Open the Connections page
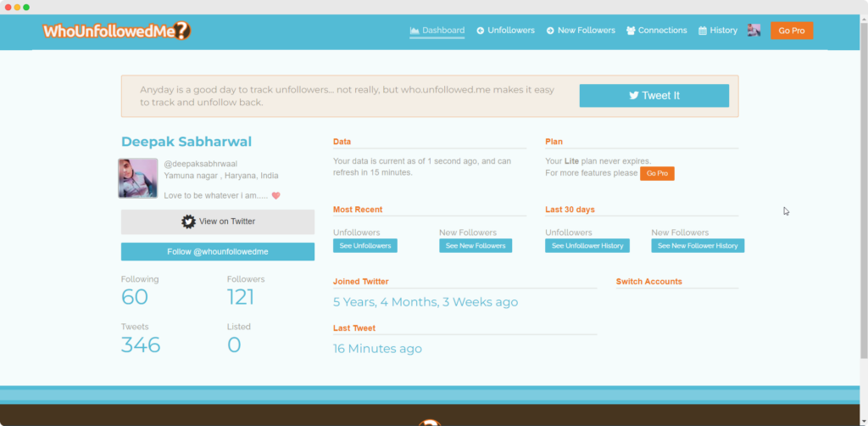 click(657, 31)
